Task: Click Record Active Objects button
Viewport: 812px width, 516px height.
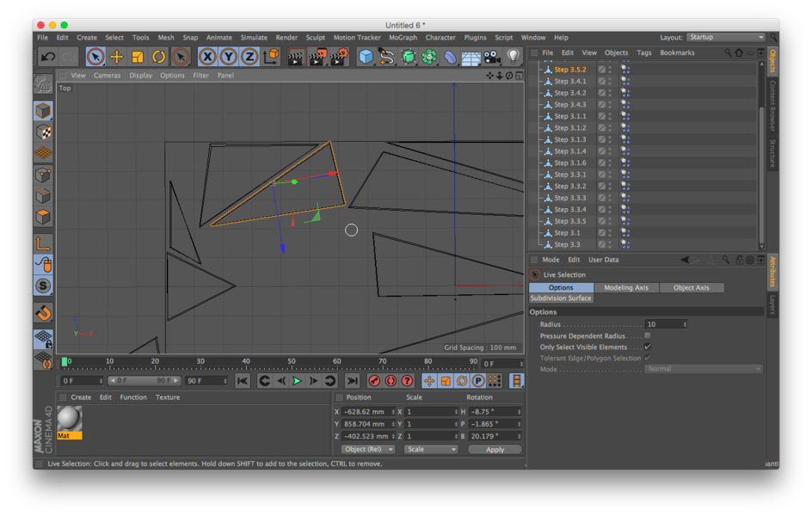Action: tap(374, 381)
